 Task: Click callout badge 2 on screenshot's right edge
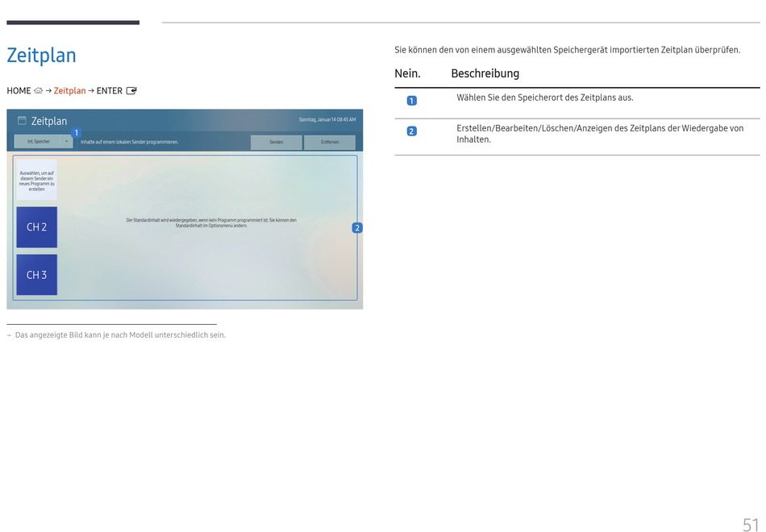pyautogui.click(x=356, y=228)
